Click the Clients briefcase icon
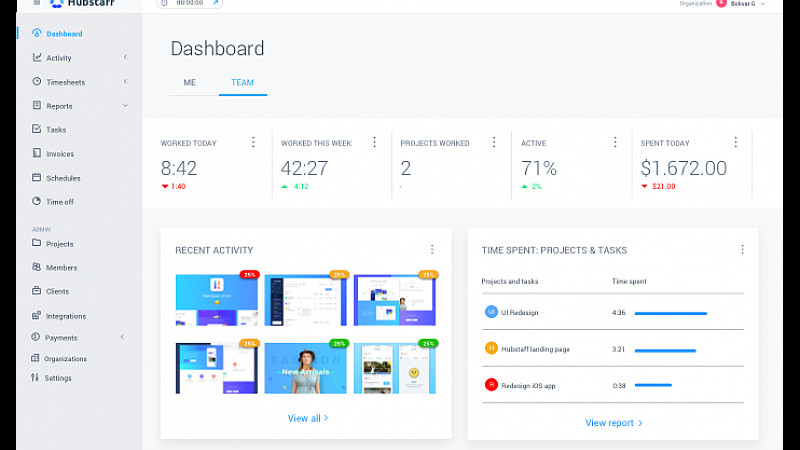Image resolution: width=800 pixels, height=450 pixels. point(37,290)
